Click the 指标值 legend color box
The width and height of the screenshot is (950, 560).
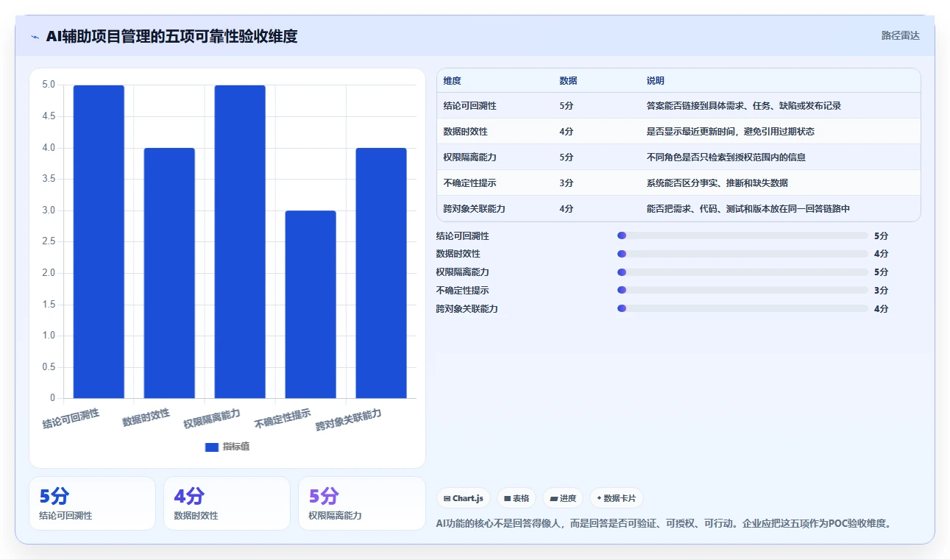click(211, 447)
